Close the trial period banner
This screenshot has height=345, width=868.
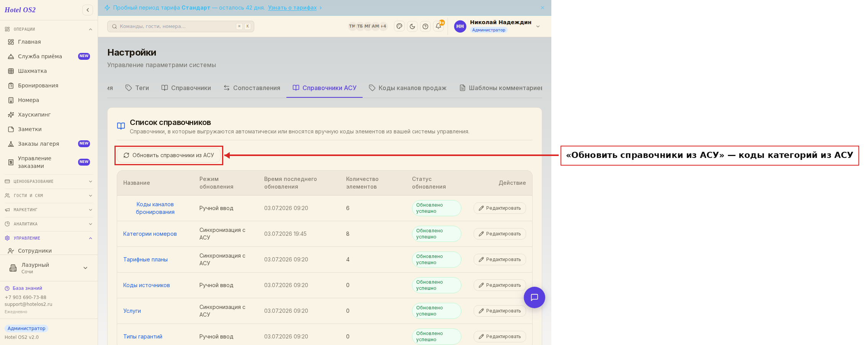(x=543, y=8)
